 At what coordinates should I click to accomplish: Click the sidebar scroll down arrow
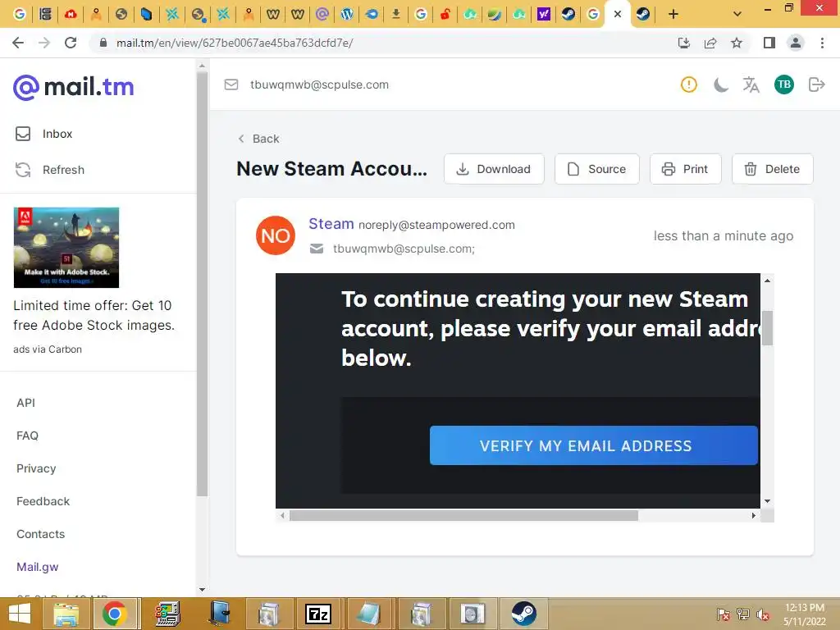click(202, 590)
